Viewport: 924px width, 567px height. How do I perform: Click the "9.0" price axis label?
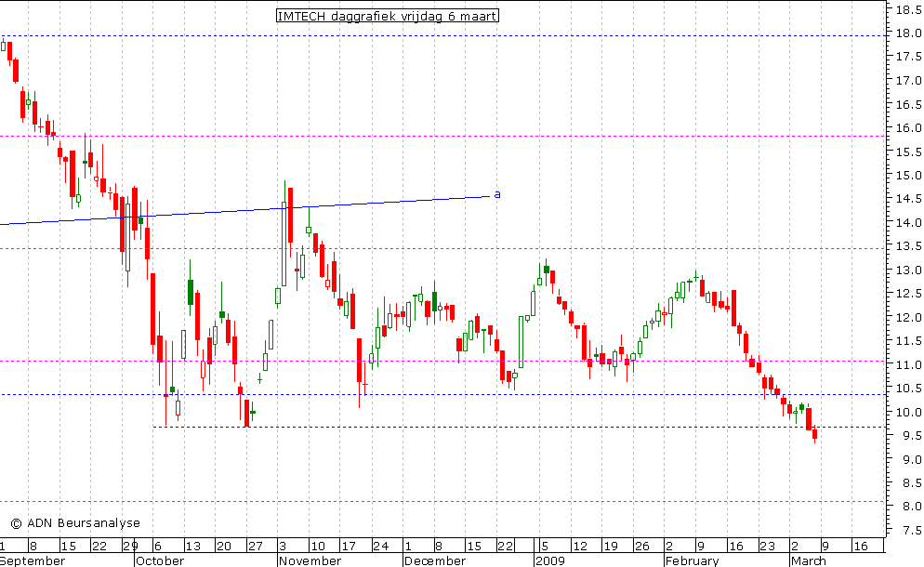pyautogui.click(x=912, y=459)
